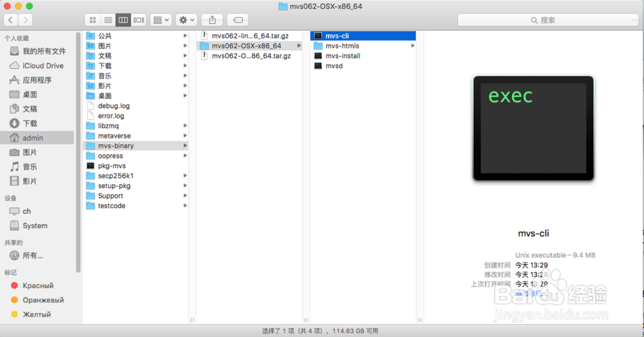Select mvs062-lin...6_64.tar.gz archive
Screen dimensions: 644x337
[x=250, y=35]
